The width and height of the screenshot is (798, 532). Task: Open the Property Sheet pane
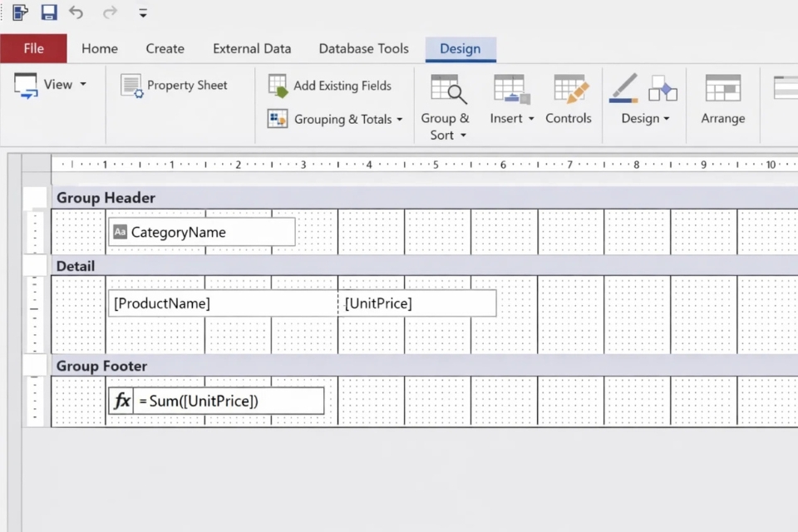pos(174,85)
